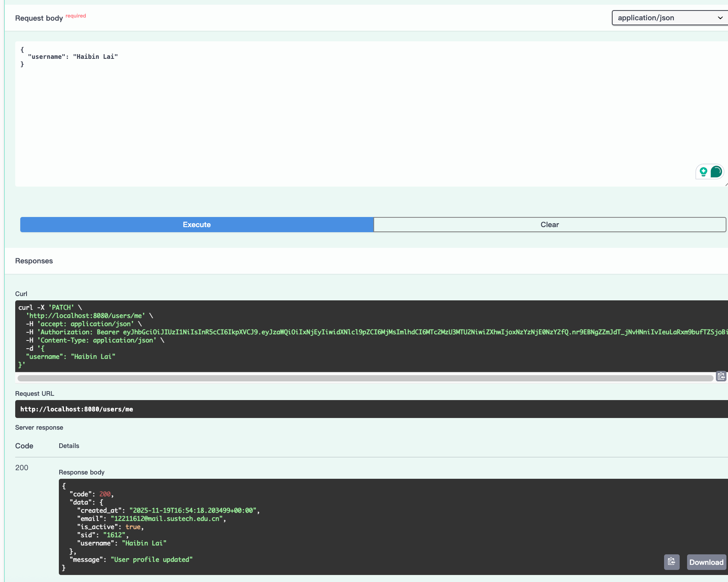
Task: Click the curl block horizontal scrollbar
Action: pos(365,378)
